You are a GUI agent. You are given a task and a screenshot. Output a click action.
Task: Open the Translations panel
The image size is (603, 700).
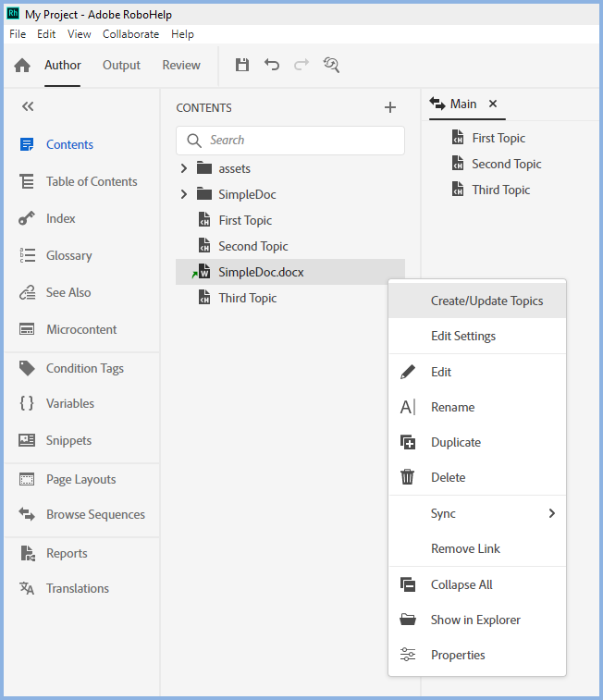pos(77,588)
